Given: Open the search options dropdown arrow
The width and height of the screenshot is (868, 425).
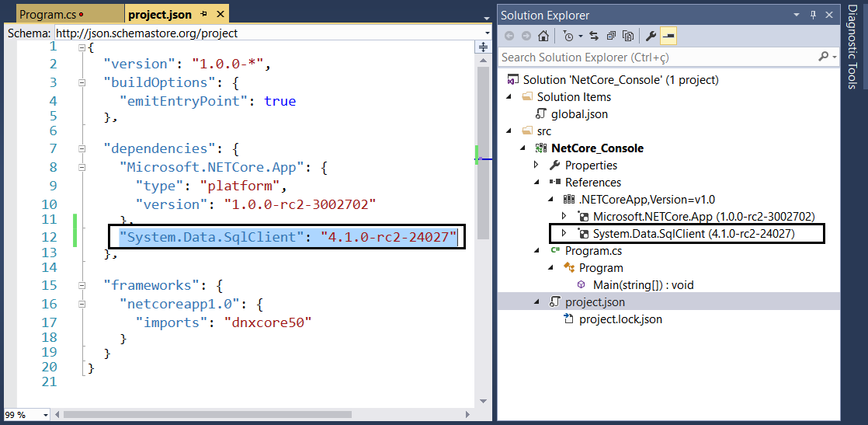Looking at the screenshot, I should [835, 57].
